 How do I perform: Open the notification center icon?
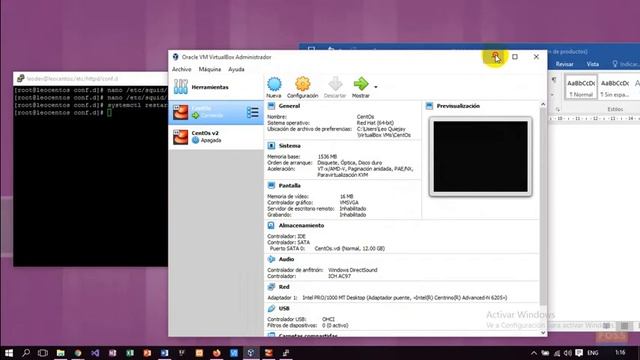[x=579, y=353]
